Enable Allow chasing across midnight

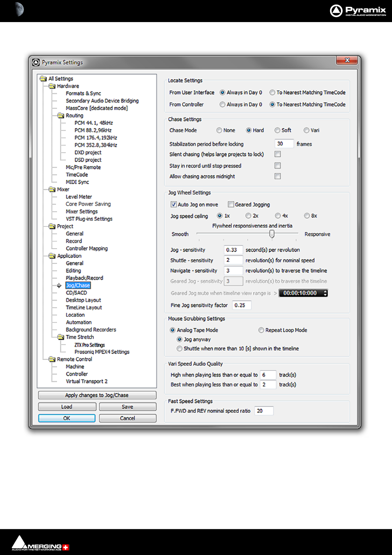coord(278,176)
